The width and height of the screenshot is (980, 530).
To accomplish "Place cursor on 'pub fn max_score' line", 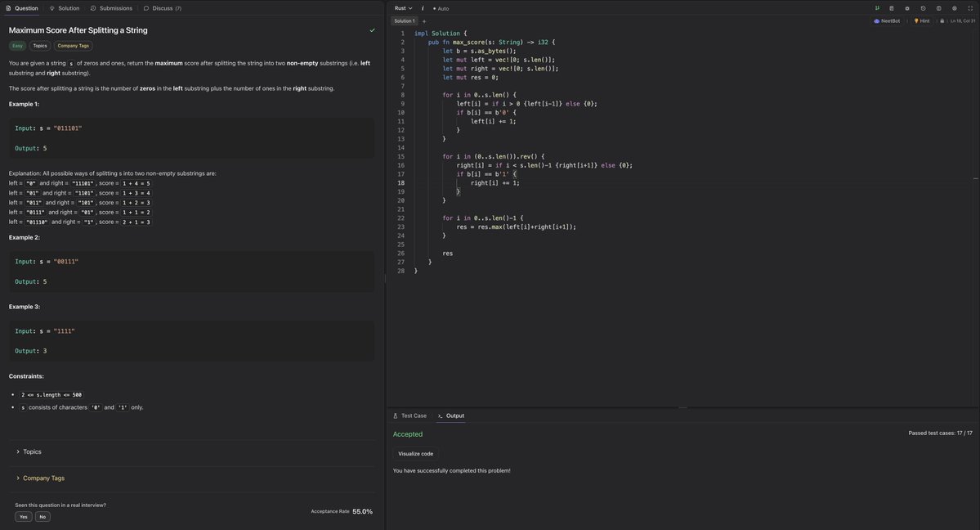I will 491,42.
